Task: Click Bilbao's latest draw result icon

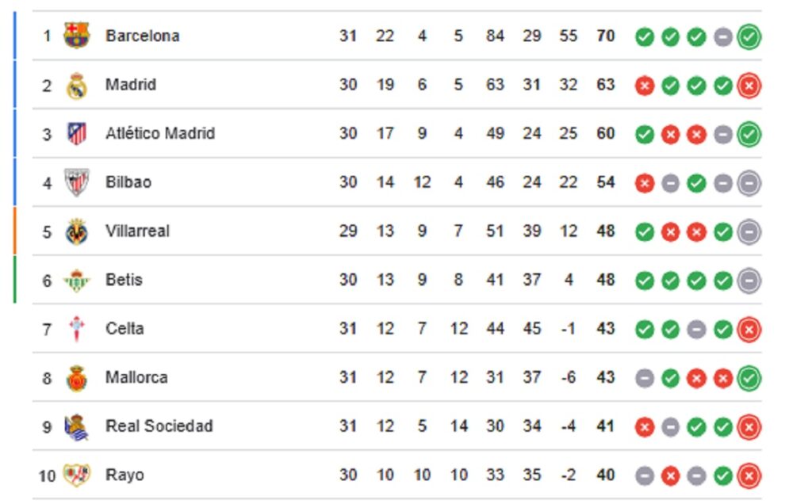Action: point(749,183)
